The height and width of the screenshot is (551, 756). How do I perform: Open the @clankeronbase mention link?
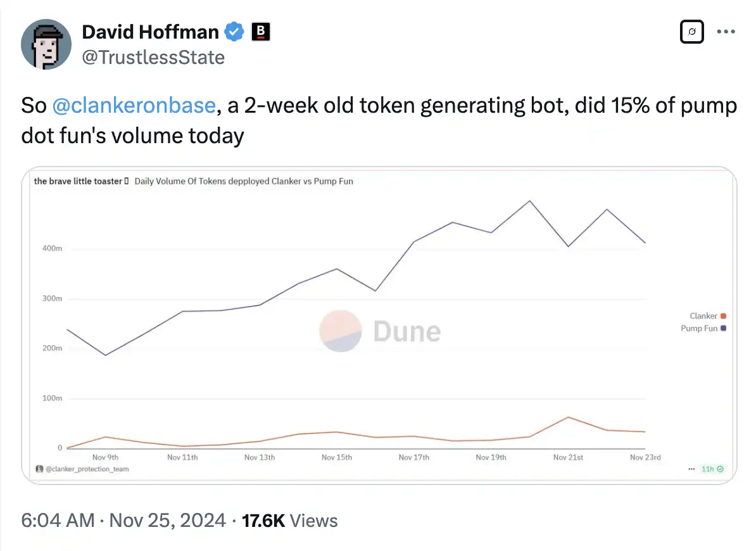pos(133,105)
